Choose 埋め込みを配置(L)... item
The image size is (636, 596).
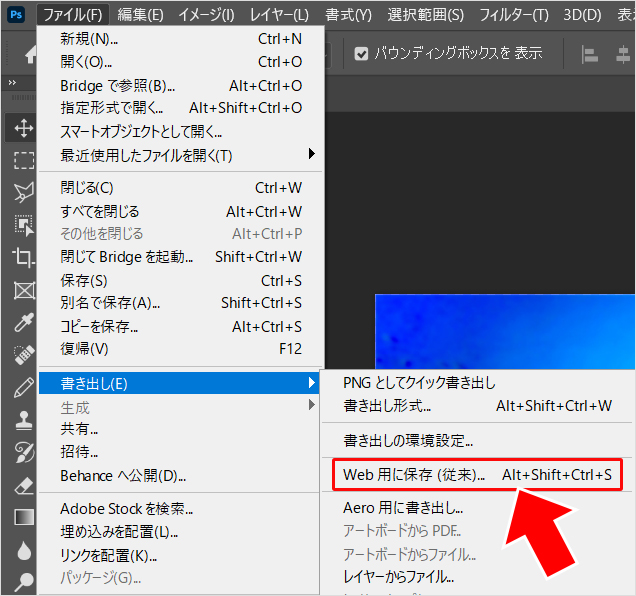(x=179, y=532)
